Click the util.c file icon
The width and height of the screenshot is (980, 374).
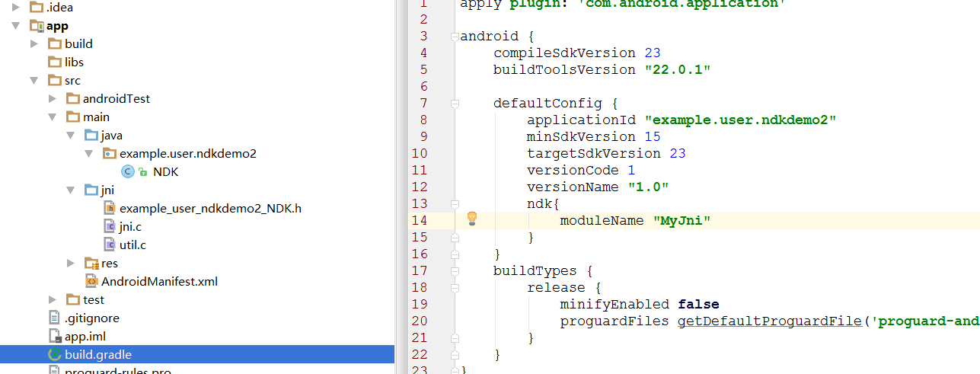[x=110, y=245]
